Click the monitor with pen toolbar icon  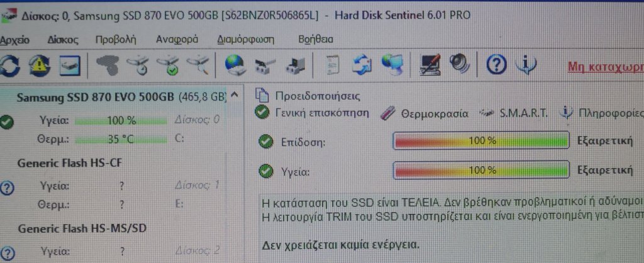coord(430,65)
